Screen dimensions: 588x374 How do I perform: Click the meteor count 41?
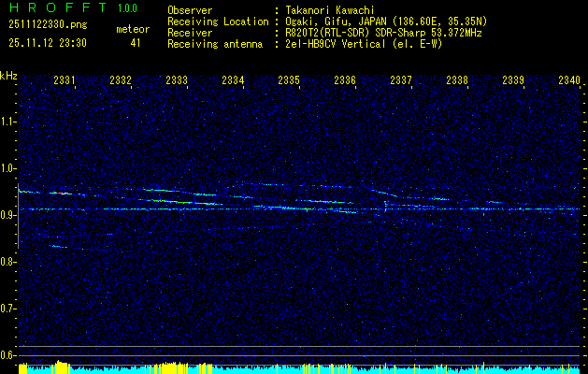coord(136,43)
